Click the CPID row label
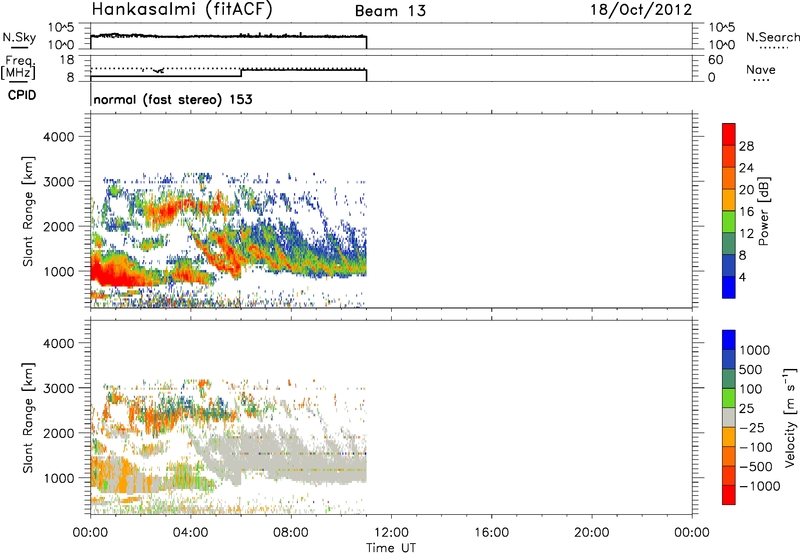 [22, 95]
